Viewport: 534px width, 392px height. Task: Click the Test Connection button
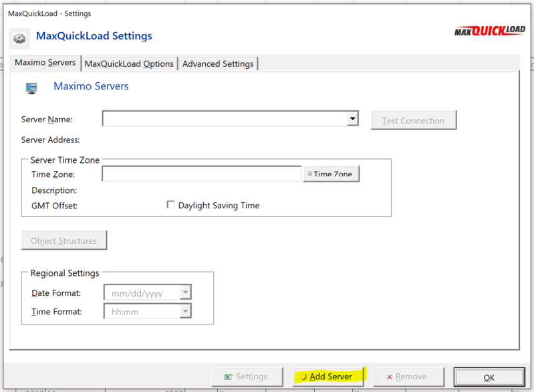pos(414,120)
